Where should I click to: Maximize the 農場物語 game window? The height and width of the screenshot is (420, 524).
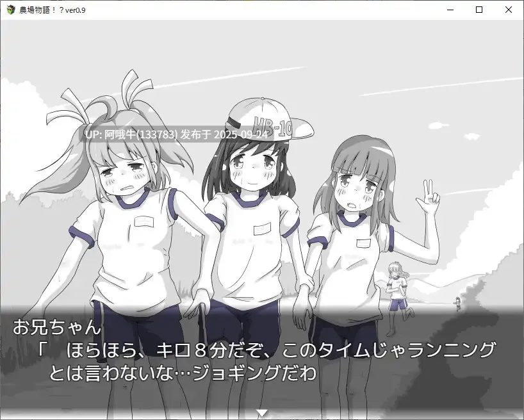click(479, 10)
